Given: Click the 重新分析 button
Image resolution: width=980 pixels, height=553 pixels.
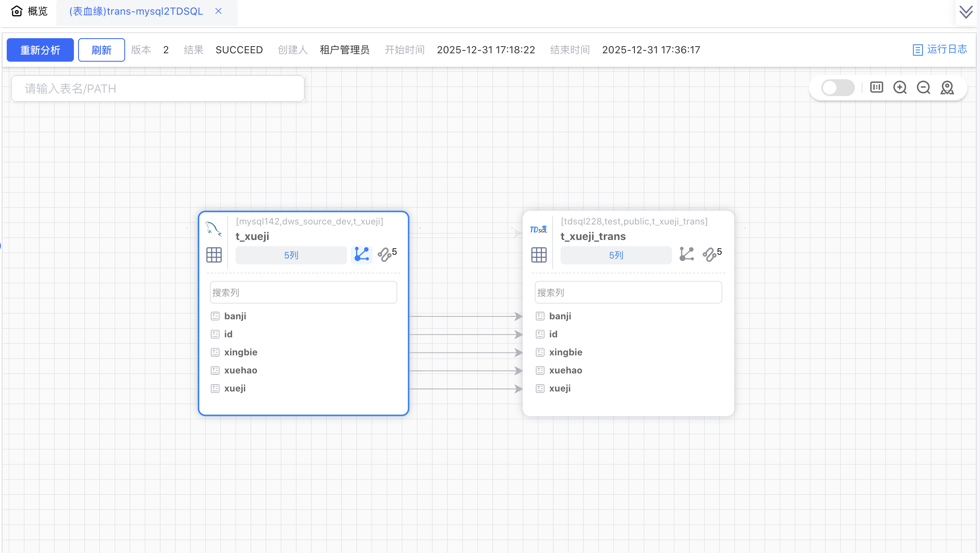Looking at the screenshot, I should (40, 50).
